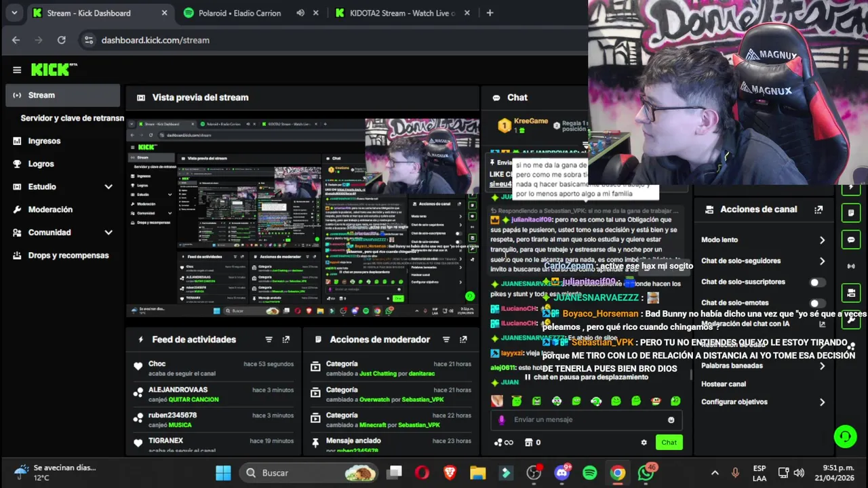Open external link for Moderación del chat con IA
This screenshot has height=488, width=868.
(822, 324)
